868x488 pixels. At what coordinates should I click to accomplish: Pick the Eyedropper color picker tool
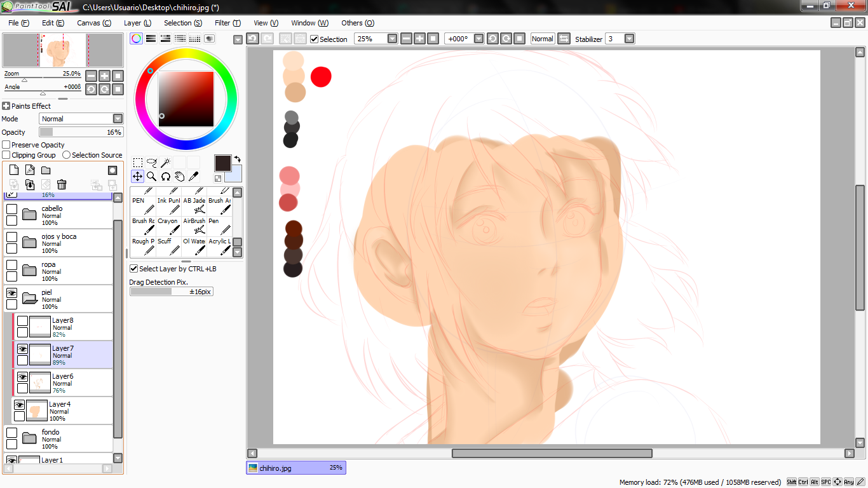[x=193, y=176]
